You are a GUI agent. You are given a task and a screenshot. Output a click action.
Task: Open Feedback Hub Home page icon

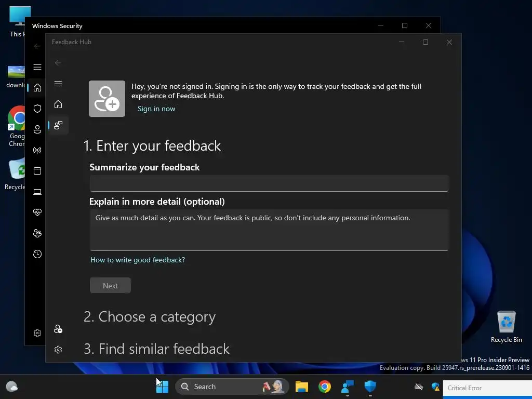58,104
